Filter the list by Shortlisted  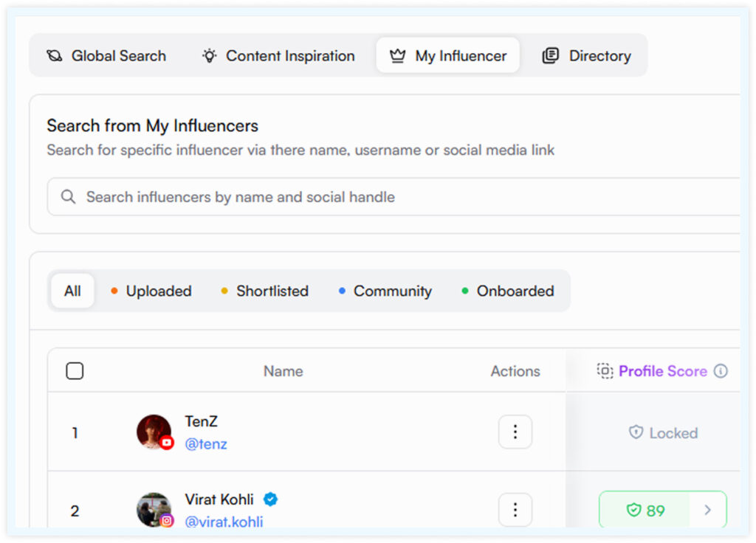265,291
